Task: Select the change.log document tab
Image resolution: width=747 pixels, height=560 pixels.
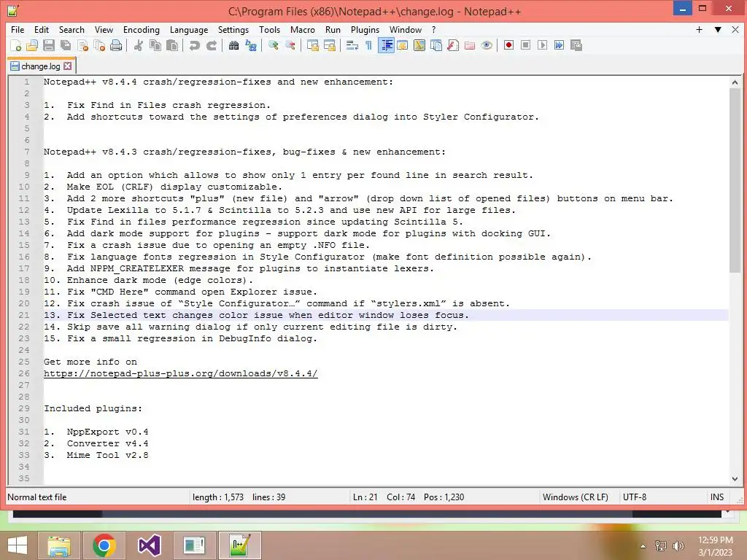Action: click(x=41, y=66)
